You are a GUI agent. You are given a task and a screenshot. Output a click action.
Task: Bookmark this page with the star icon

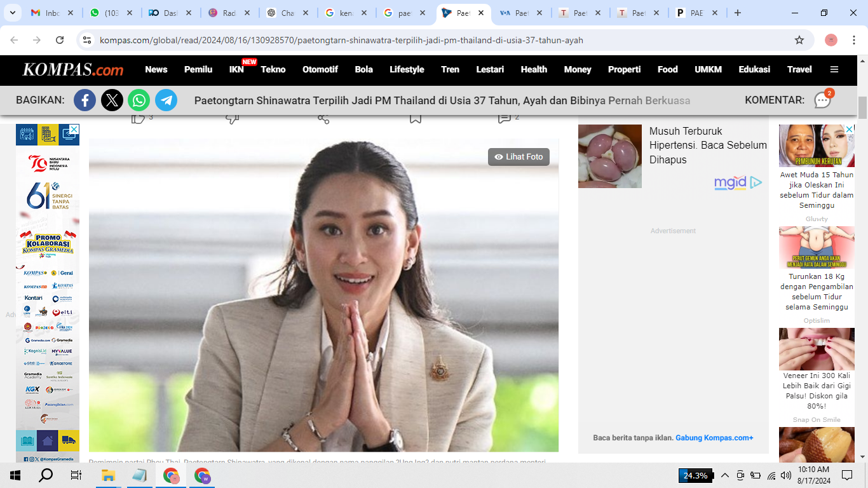pos(799,40)
